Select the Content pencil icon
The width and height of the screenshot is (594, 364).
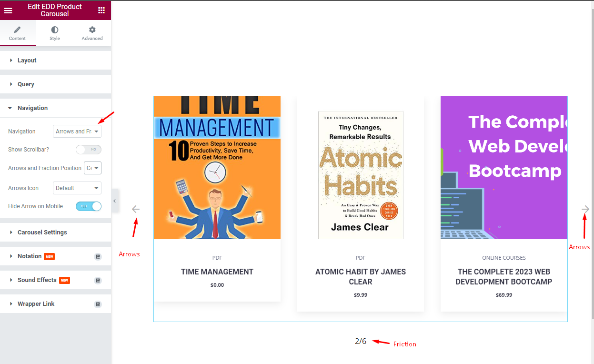[18, 30]
